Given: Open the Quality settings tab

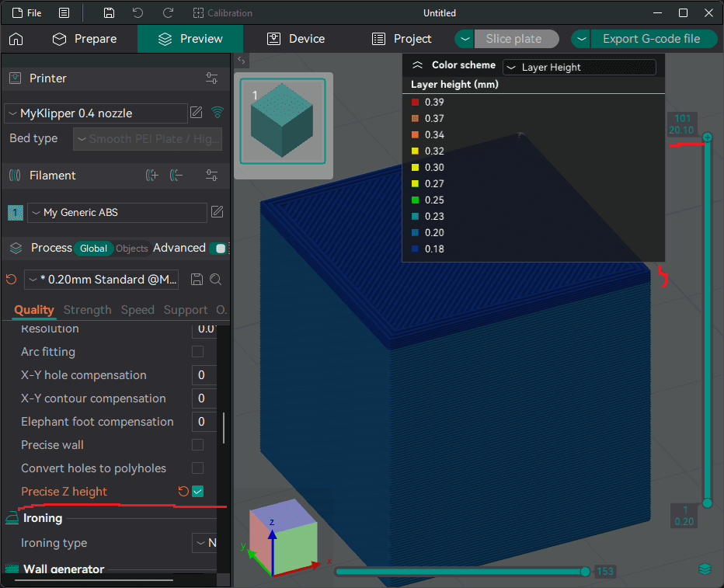Looking at the screenshot, I should (34, 310).
